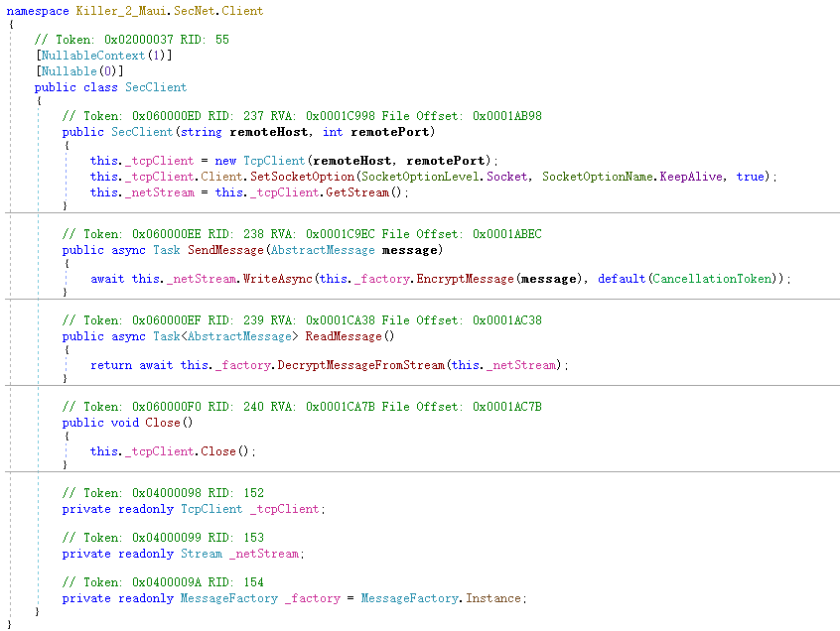Click the SecClient constructor name
The width and height of the screenshot is (840, 631).
[x=142, y=132]
